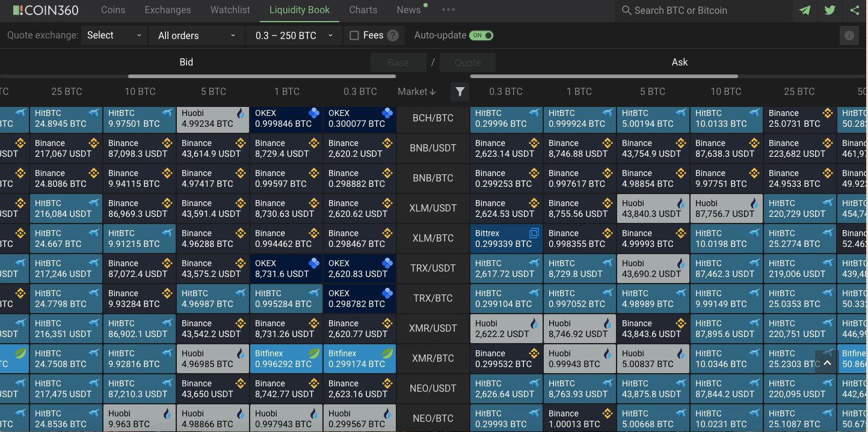Enable the Fees checkbox
This screenshot has height=432, width=868.
[x=354, y=35]
